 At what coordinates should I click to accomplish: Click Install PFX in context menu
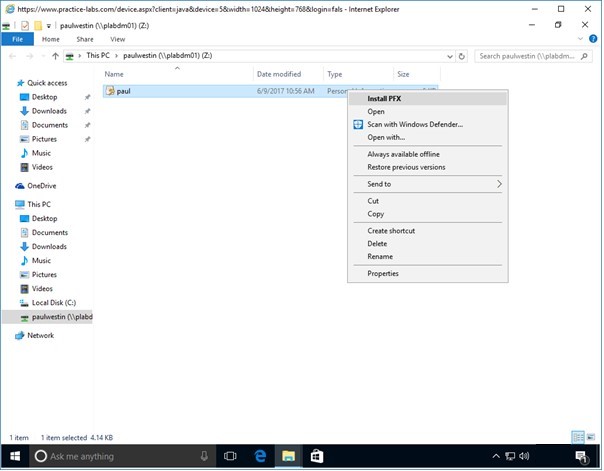(x=386, y=99)
